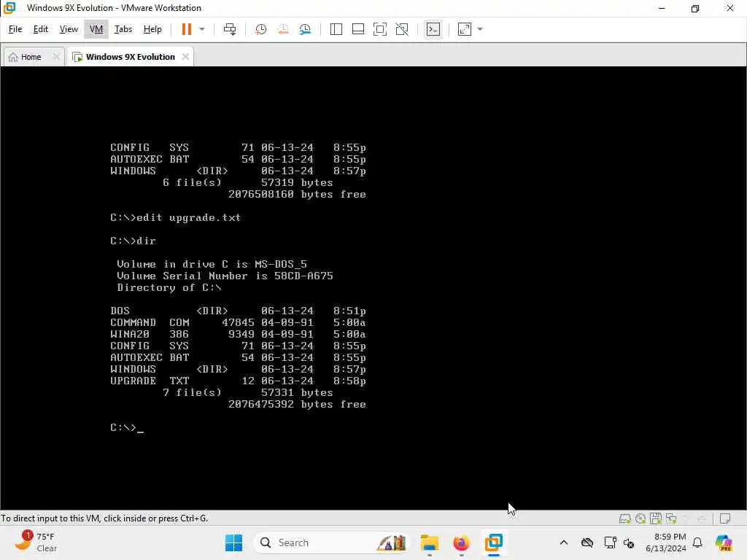Click the taskbar Search box

pos(332,542)
